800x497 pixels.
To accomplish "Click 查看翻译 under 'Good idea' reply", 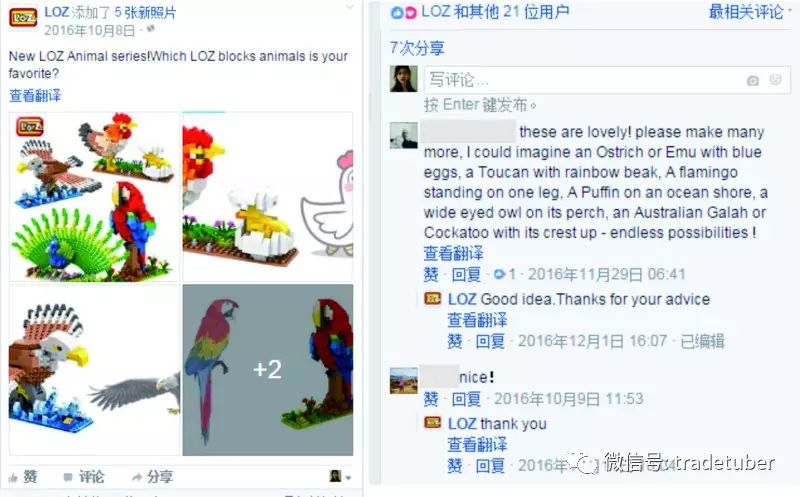I will click(x=478, y=320).
